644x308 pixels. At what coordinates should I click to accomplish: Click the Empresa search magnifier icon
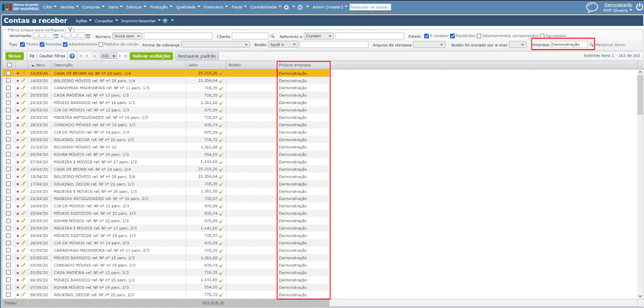(591, 44)
